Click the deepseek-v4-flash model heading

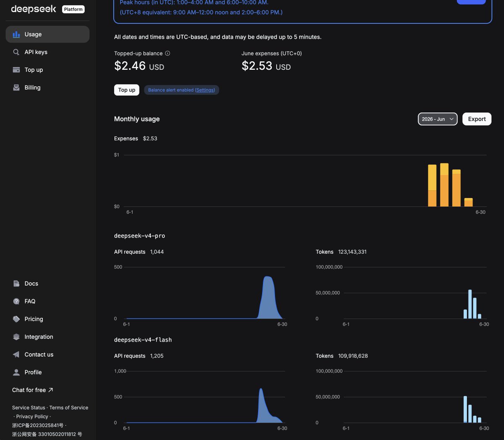pyautogui.click(x=143, y=340)
